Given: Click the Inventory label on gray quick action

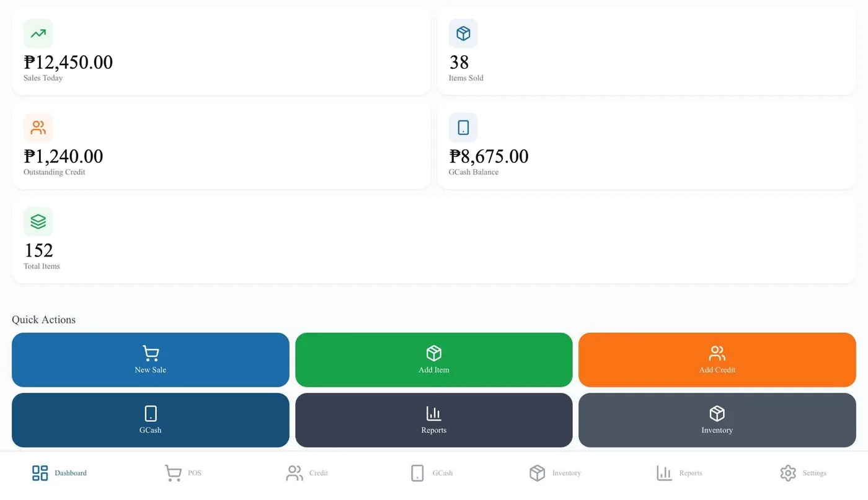Looking at the screenshot, I should 717,430.
